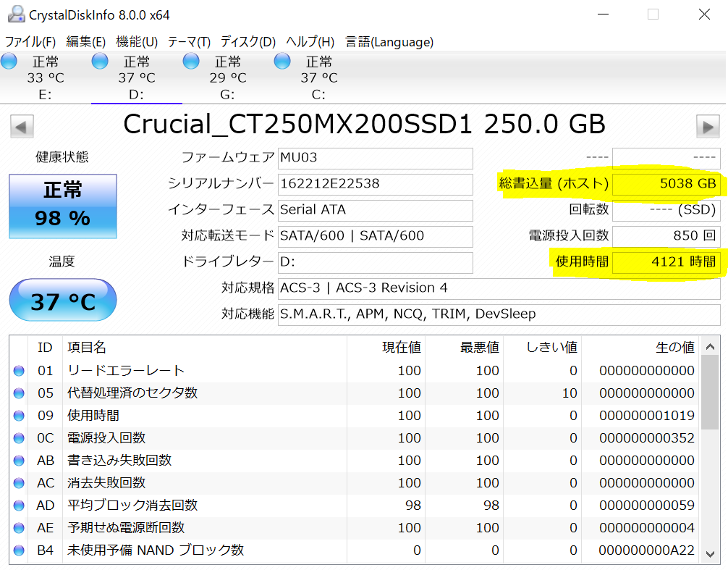This screenshot has height=570, width=728.
Task: Select drive C: status orb icon
Action: tap(282, 62)
